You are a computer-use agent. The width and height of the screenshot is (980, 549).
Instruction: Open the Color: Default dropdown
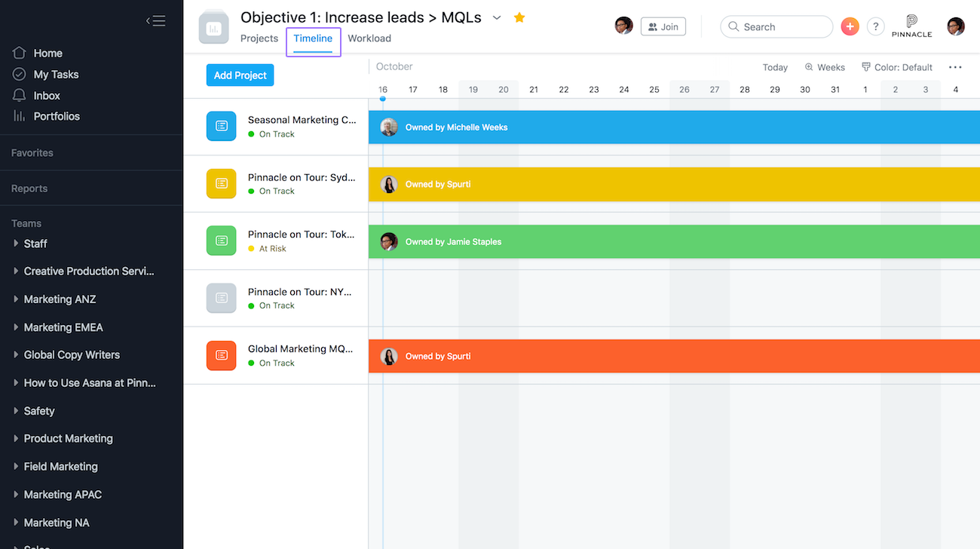pyautogui.click(x=897, y=67)
